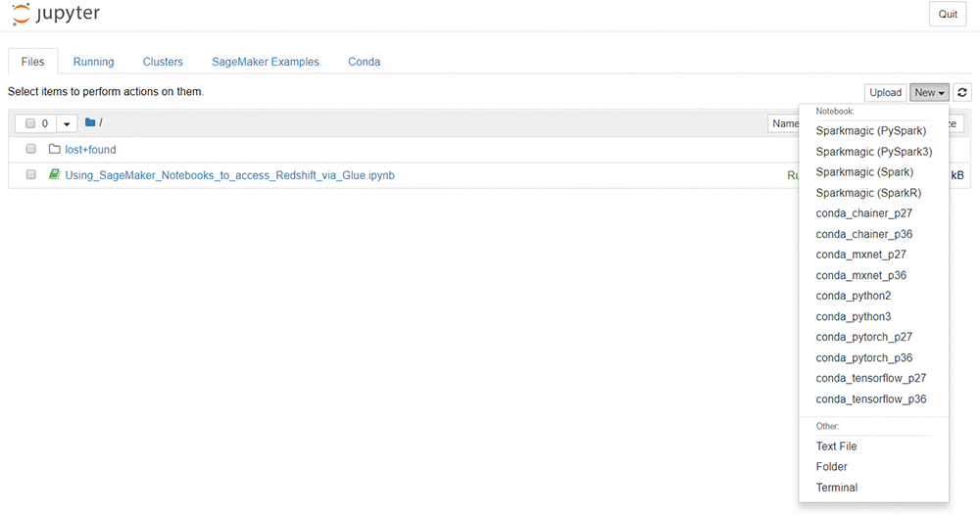Click the lost+found folder icon
Image resolution: width=980 pixels, height=515 pixels.
pyautogui.click(x=54, y=149)
